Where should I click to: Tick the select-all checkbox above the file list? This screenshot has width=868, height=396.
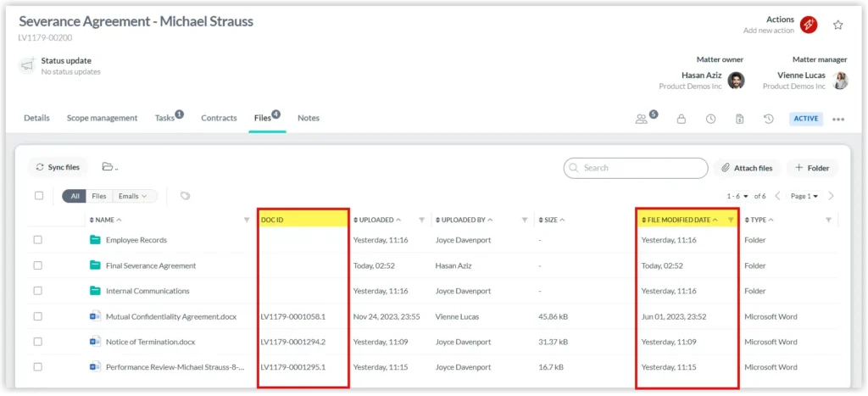(x=39, y=196)
